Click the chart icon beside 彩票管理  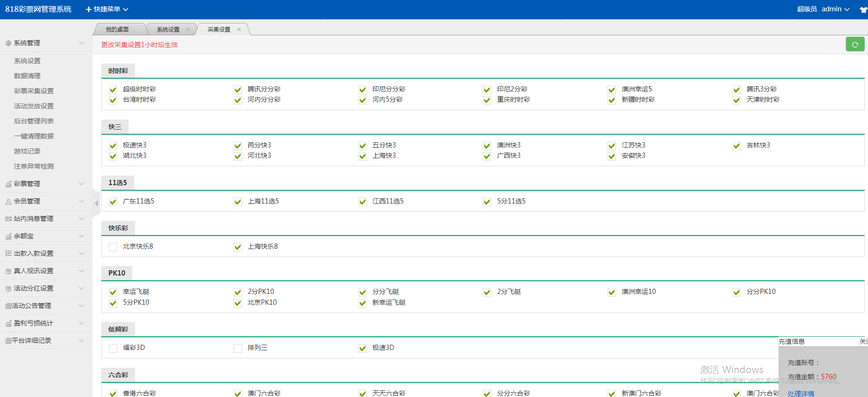click(x=8, y=184)
